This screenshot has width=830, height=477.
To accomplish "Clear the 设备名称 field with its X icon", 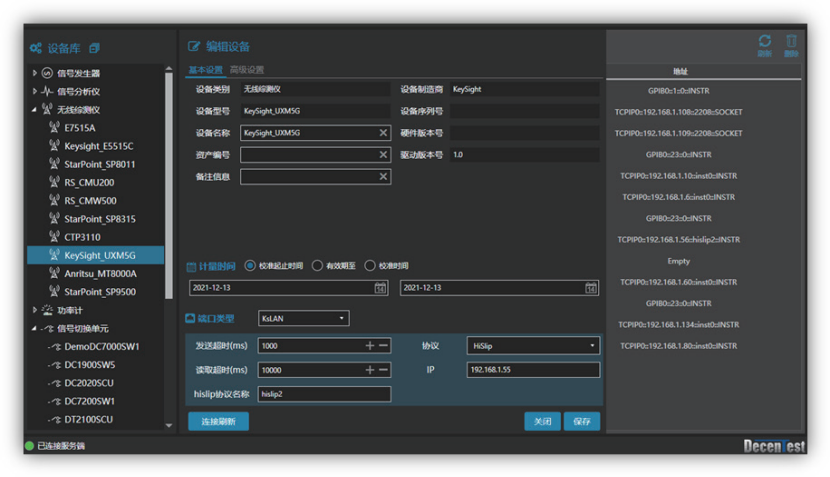I will pyautogui.click(x=383, y=133).
